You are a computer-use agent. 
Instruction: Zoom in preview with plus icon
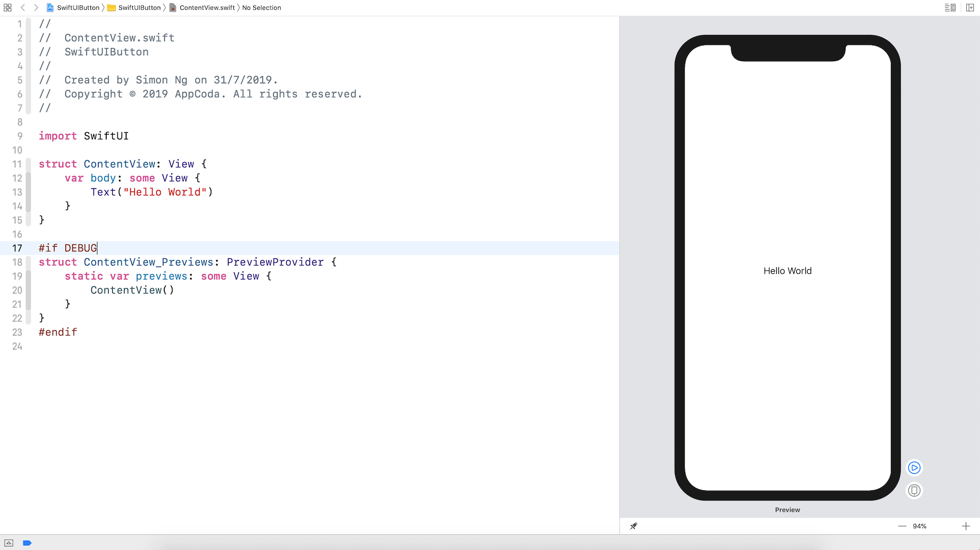(x=966, y=526)
